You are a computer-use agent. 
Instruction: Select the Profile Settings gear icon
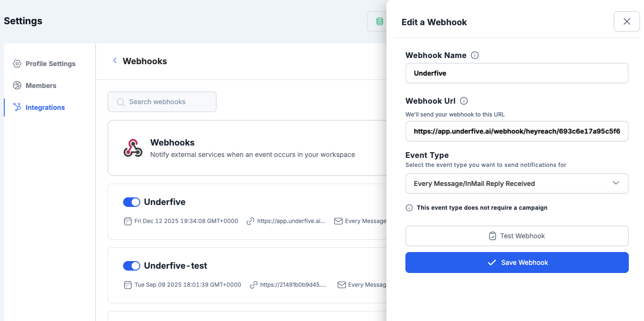pos(18,63)
